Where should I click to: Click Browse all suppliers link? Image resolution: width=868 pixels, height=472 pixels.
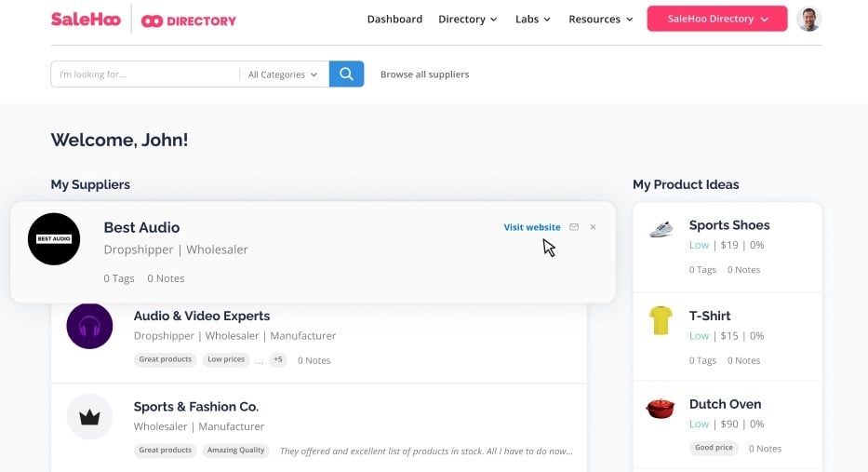424,74
